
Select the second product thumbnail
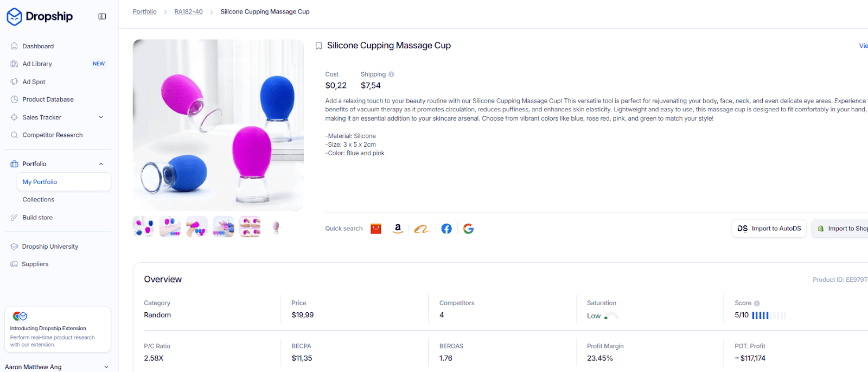click(x=170, y=227)
